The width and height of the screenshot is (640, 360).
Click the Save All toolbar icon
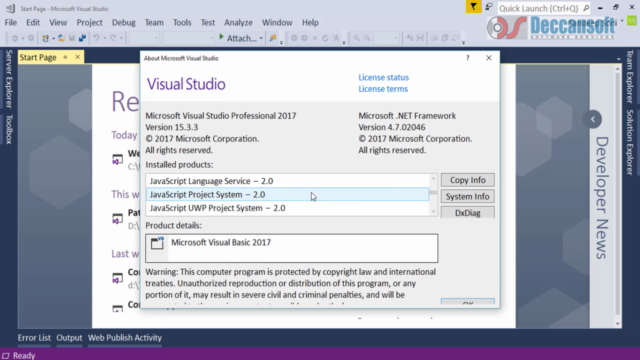pyautogui.click(x=82, y=38)
